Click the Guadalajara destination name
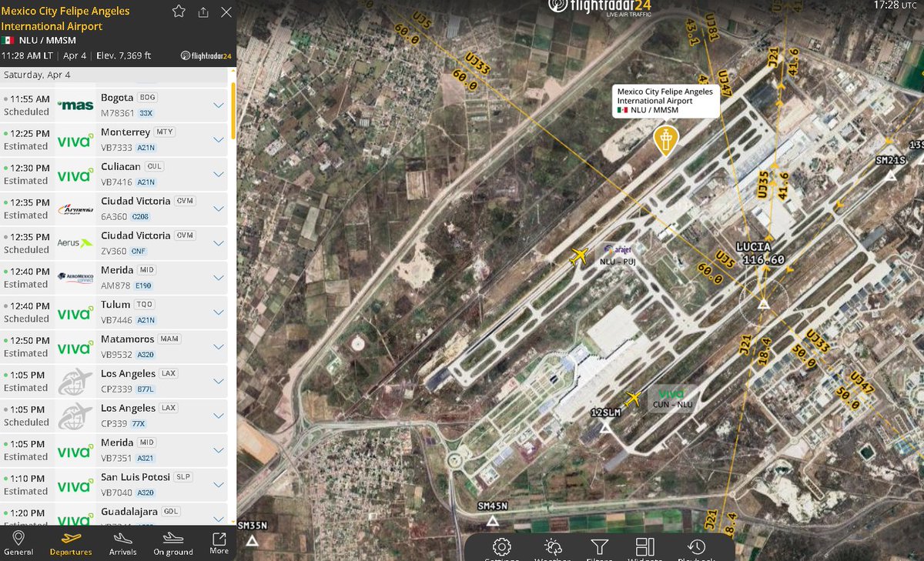This screenshot has width=924, height=561. [x=129, y=512]
